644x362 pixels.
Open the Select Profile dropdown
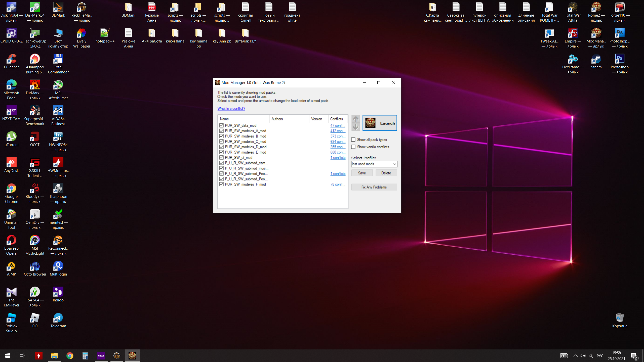coord(374,164)
